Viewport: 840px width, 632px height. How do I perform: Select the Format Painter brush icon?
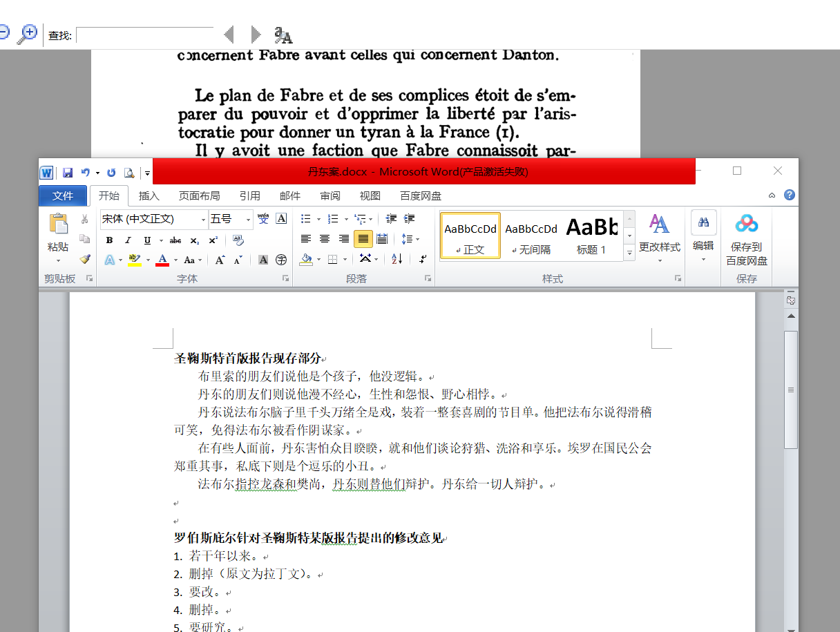coord(85,260)
